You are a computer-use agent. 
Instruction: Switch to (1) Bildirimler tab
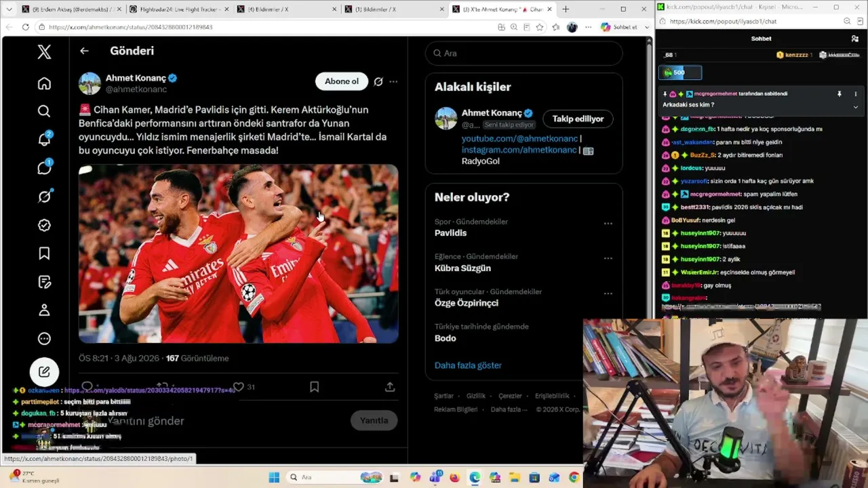click(393, 9)
